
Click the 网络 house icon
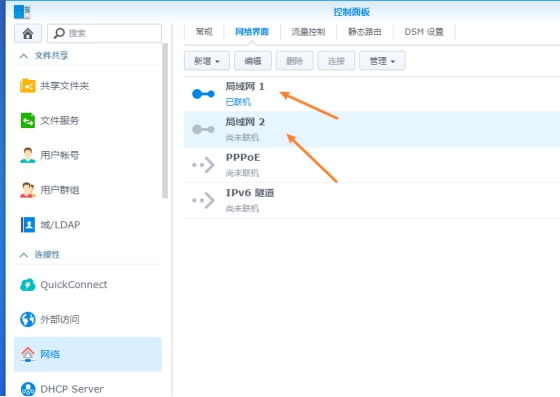point(28,354)
